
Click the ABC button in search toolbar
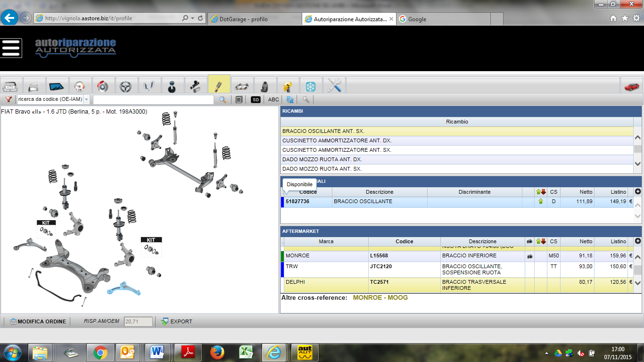point(273,99)
